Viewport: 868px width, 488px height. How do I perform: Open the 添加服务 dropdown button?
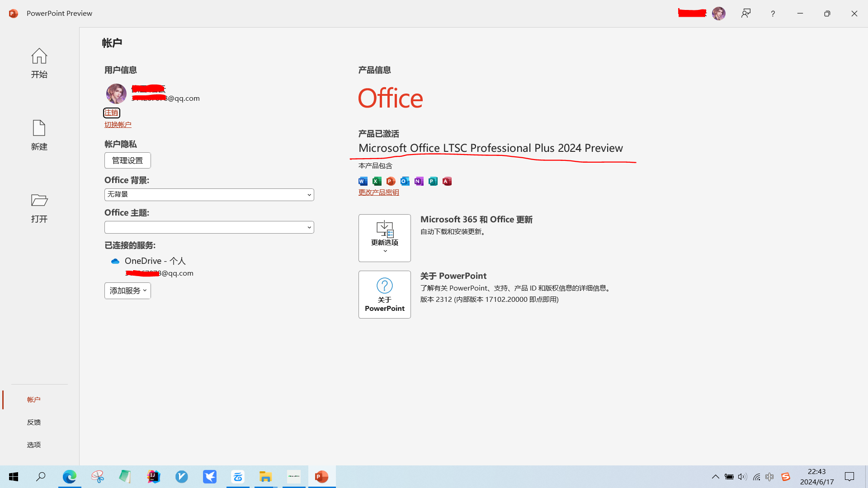point(127,291)
